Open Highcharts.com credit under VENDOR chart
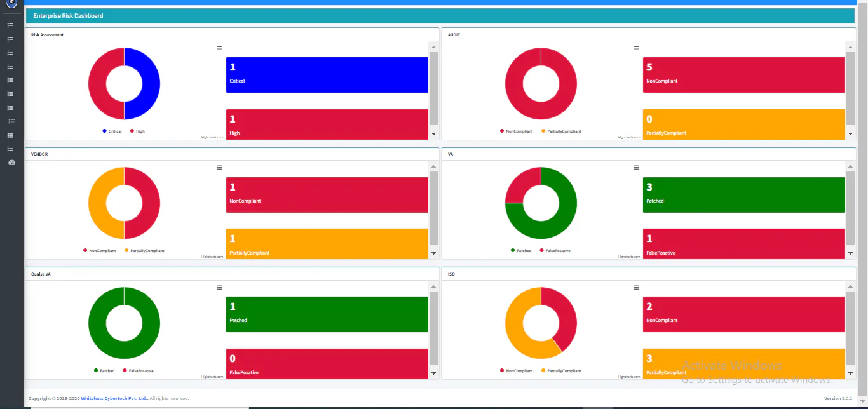Screen dimensions: 868x409 [212, 257]
